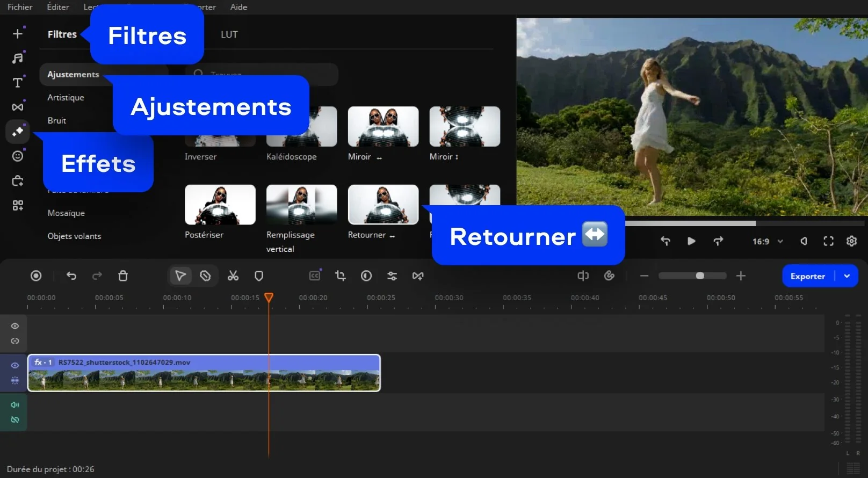The height and width of the screenshot is (478, 868).
Task: Open the Fichier menu
Action: (x=20, y=7)
